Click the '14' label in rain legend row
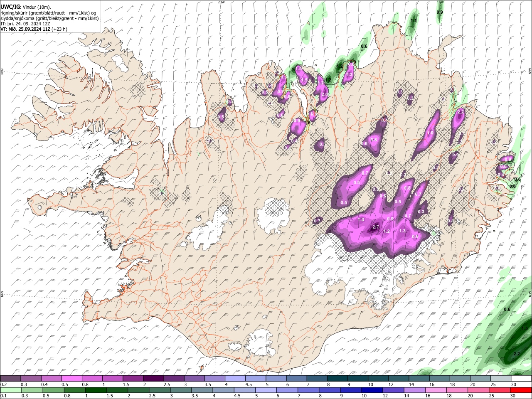The image size is (532, 399). click(x=406, y=396)
